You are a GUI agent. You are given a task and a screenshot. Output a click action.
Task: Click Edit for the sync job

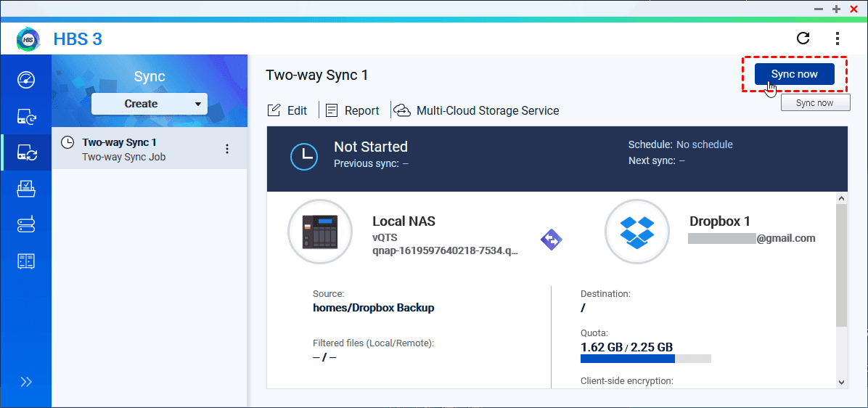point(288,110)
